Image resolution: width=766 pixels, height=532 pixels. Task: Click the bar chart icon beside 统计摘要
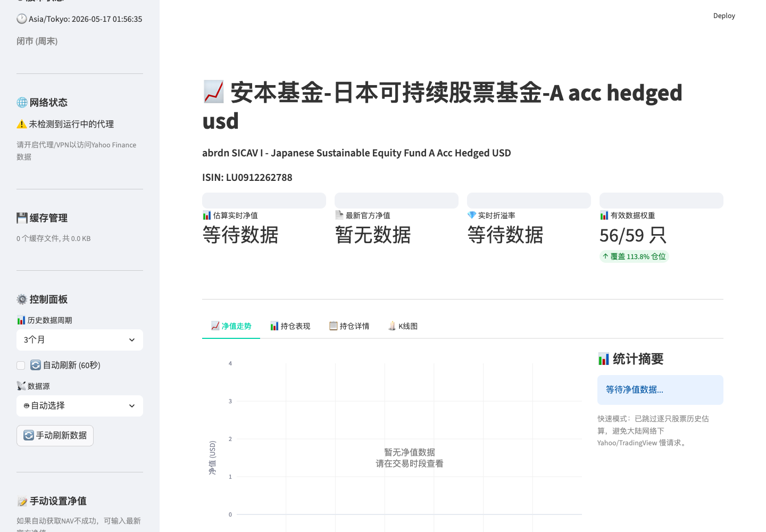[604, 359]
